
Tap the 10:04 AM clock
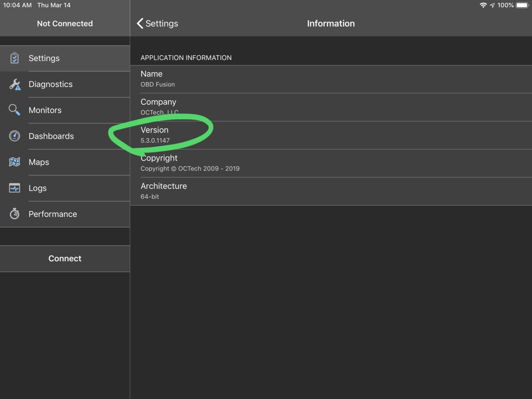[17, 5]
